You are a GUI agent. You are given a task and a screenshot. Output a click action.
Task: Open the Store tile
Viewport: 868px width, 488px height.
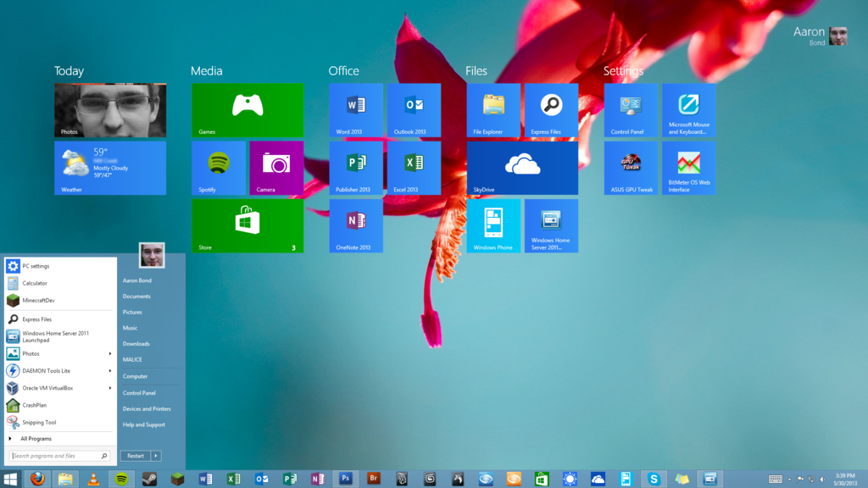pyautogui.click(x=248, y=225)
